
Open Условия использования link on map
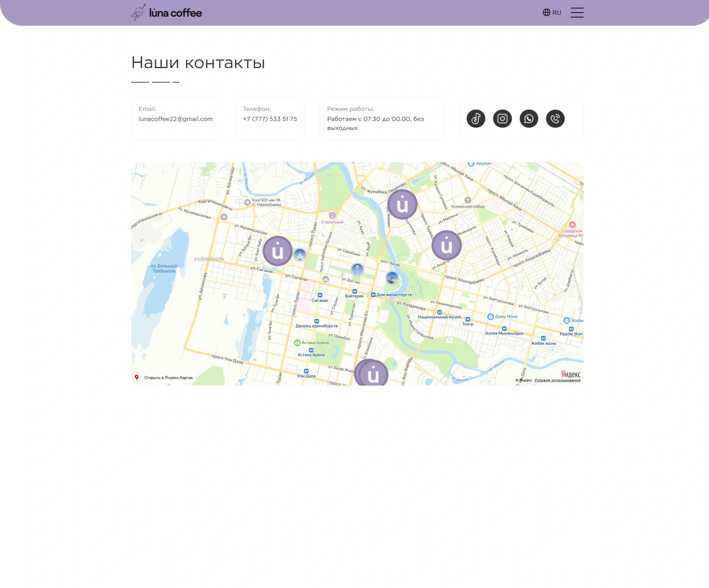pos(557,380)
